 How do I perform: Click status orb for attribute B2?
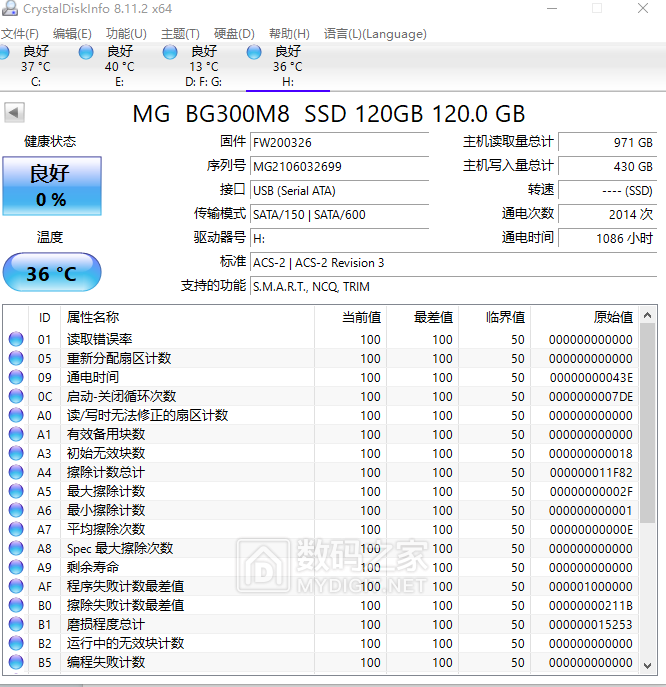pos(16,643)
